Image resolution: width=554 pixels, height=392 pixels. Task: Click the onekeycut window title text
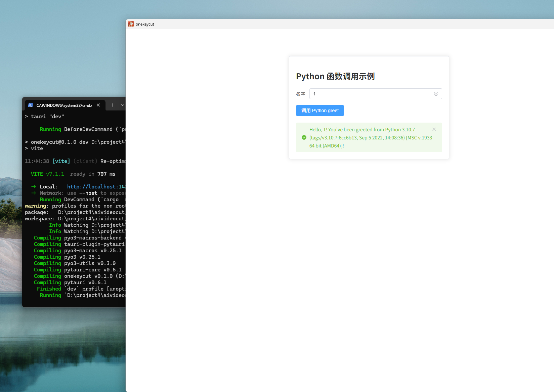pyautogui.click(x=145, y=24)
